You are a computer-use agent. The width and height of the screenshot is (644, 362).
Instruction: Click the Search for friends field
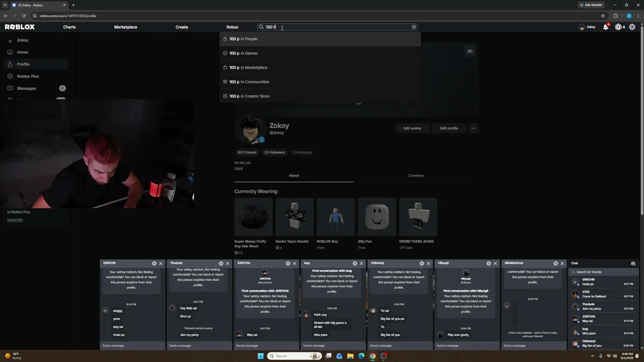[604, 272]
